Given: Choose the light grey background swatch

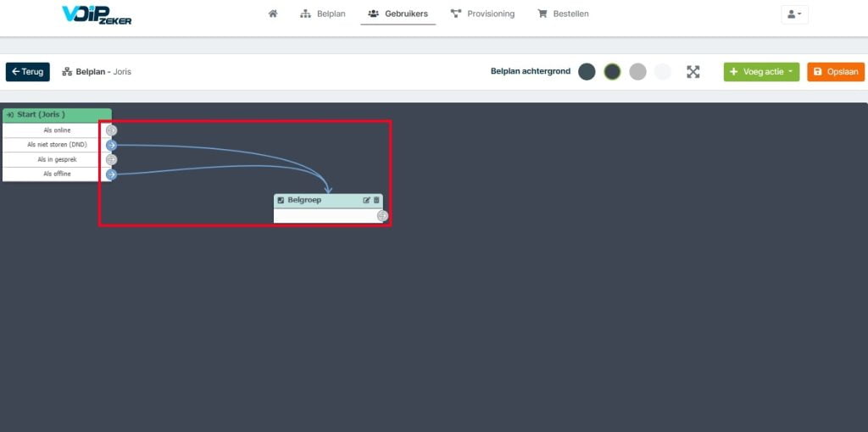Looking at the screenshot, I should point(637,72).
